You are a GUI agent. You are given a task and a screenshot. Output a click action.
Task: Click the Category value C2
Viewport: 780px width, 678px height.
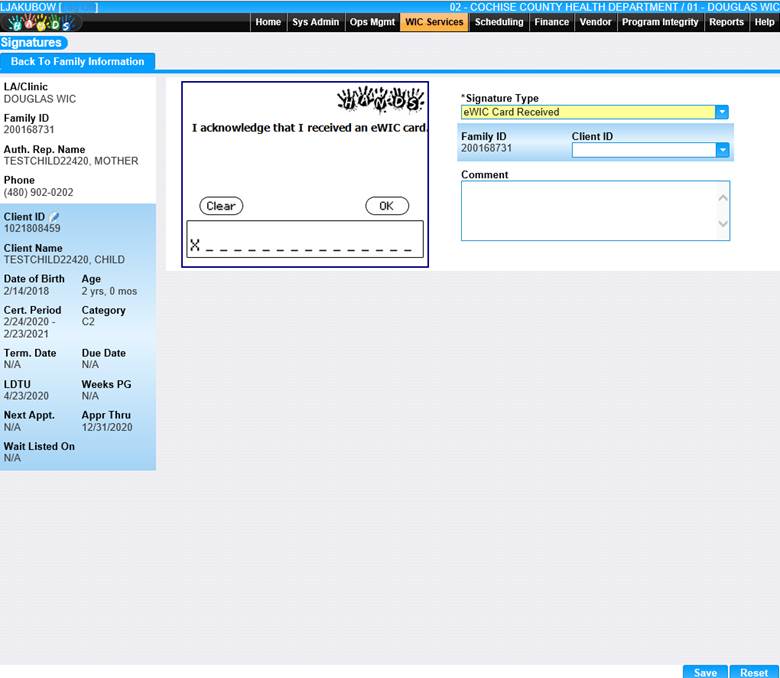pos(88,322)
